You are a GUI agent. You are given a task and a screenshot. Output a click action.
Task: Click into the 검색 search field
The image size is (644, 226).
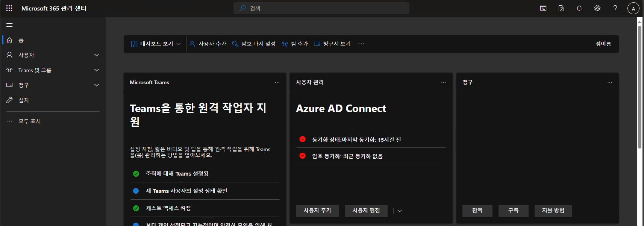click(321, 8)
